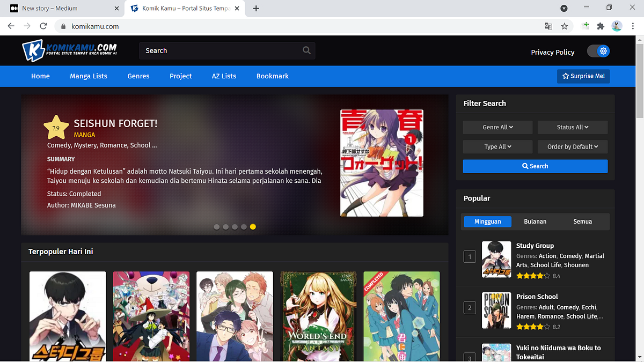Click the Privacy Policy link
This screenshot has width=644, height=362.
(x=553, y=52)
